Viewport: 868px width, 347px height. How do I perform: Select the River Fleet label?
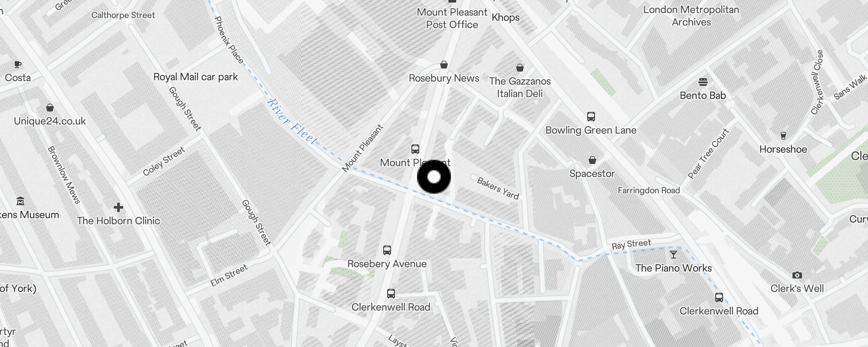click(x=293, y=122)
